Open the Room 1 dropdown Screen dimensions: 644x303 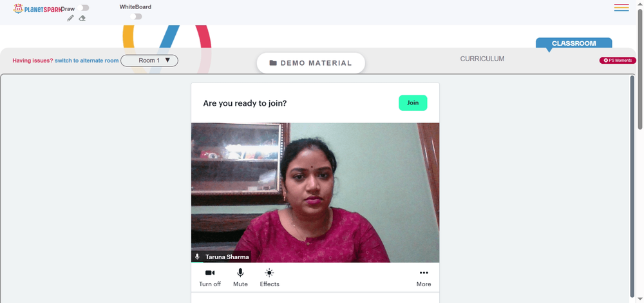pyautogui.click(x=149, y=61)
